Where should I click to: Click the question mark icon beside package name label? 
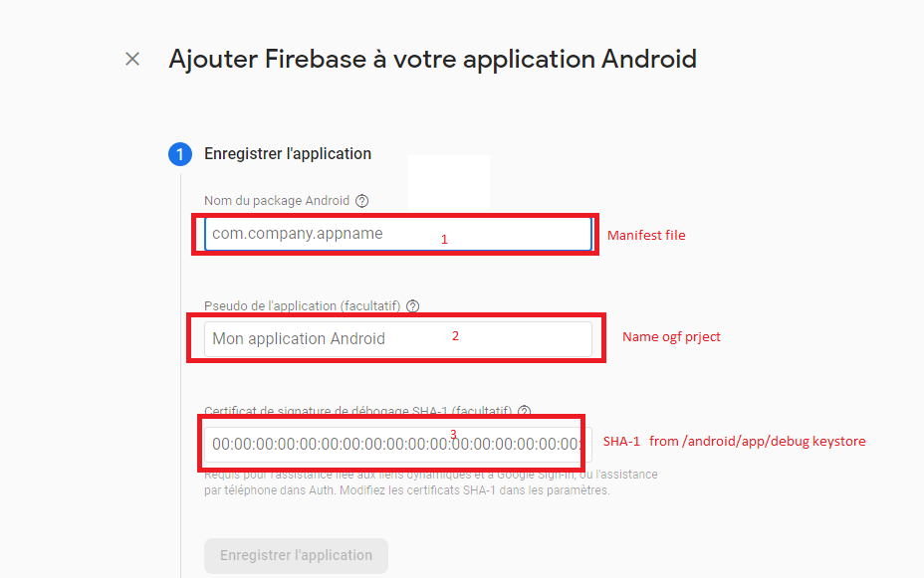[x=361, y=200]
